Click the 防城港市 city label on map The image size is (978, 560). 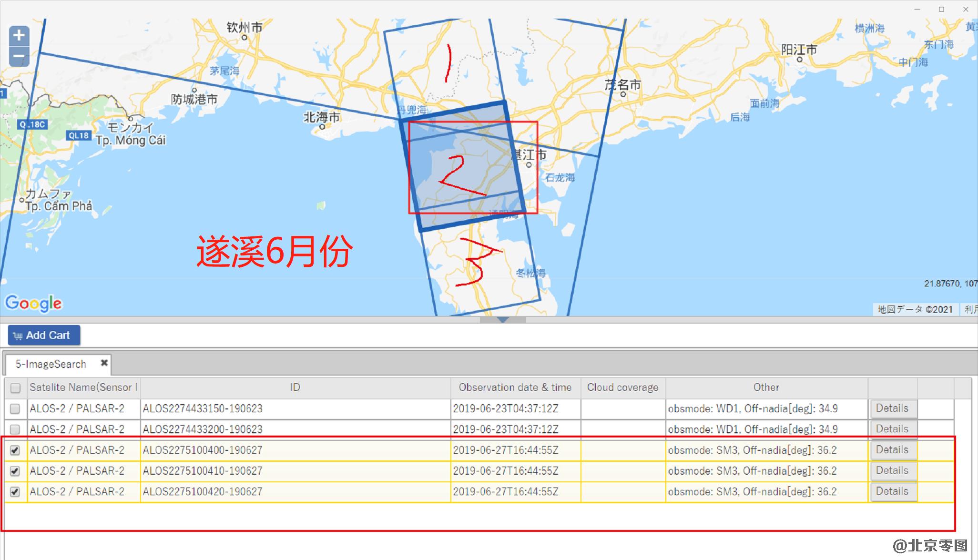pyautogui.click(x=194, y=99)
